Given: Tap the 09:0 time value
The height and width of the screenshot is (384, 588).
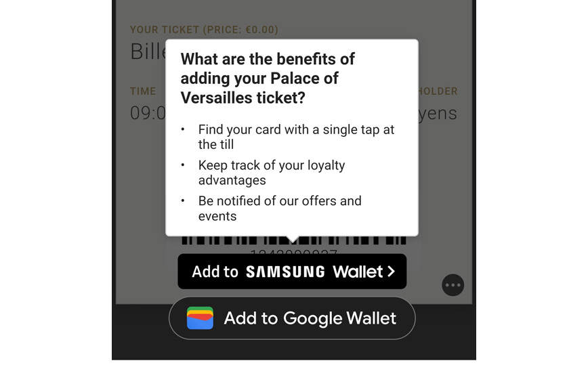Looking at the screenshot, I should [x=148, y=112].
